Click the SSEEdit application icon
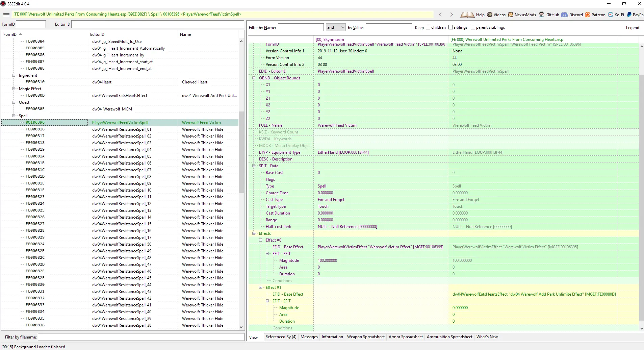Viewport: 644px width, 350px height. click(x=3, y=4)
